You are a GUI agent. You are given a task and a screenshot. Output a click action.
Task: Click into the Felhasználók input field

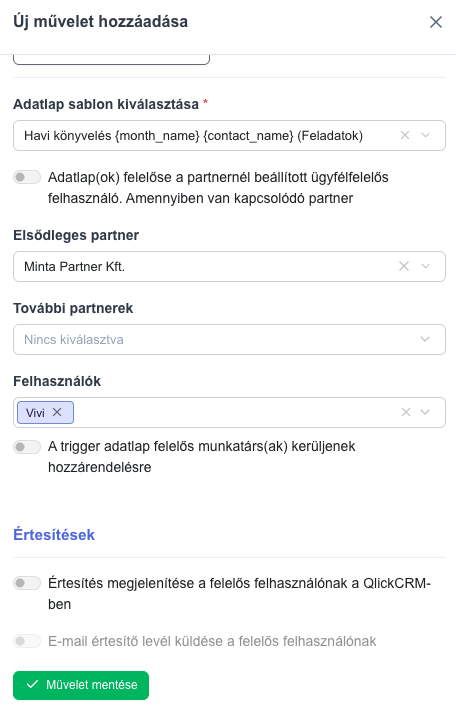tap(235, 412)
